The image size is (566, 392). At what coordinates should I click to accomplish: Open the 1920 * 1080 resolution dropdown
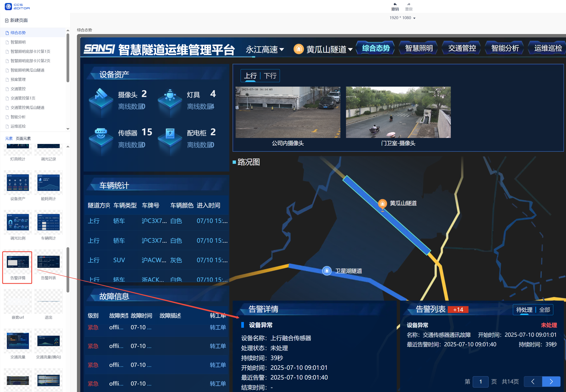coord(403,18)
